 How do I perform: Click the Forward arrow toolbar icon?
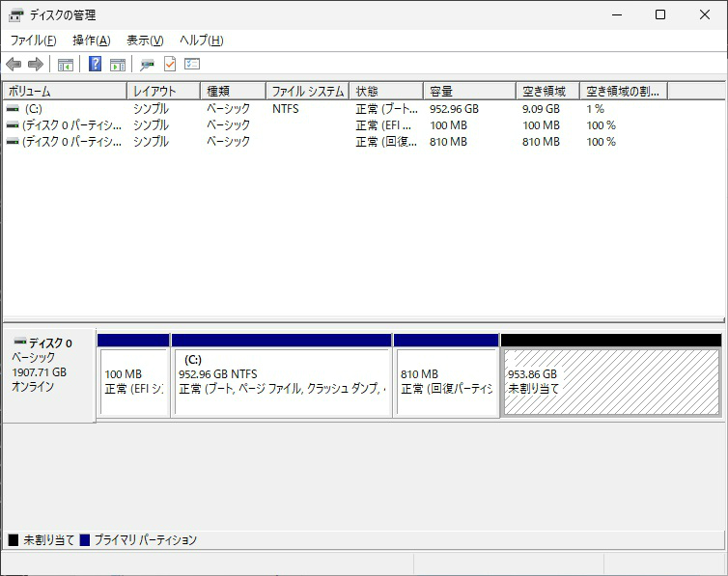[36, 65]
